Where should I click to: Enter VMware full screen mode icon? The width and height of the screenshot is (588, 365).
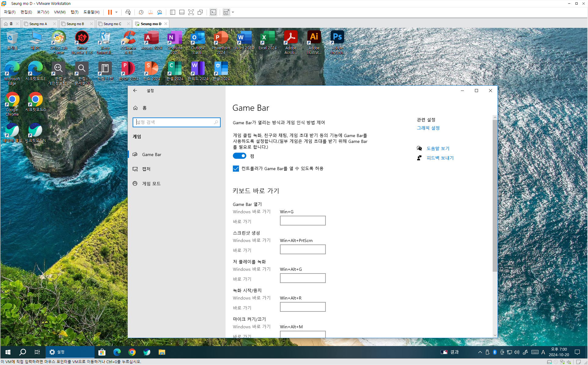(191, 12)
